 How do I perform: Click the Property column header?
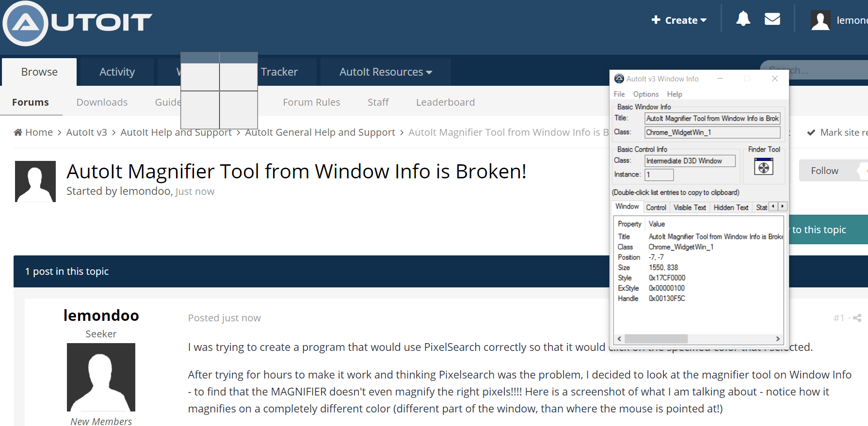click(x=629, y=224)
